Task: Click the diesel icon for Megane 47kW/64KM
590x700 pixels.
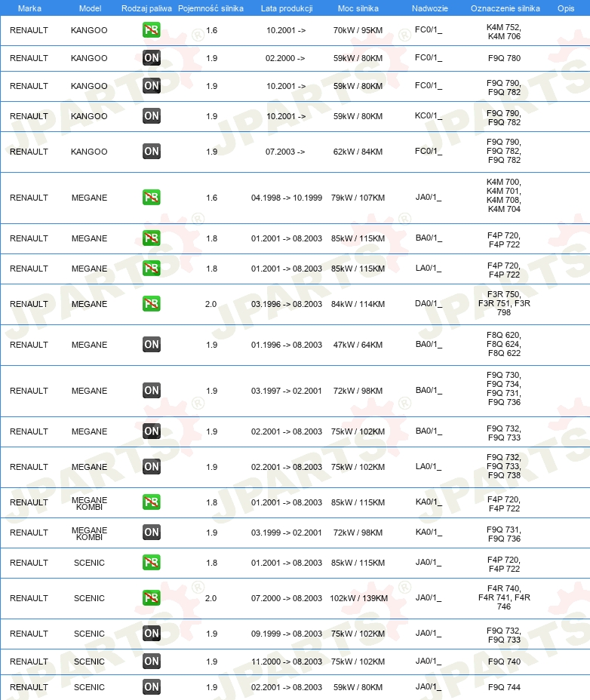Action: [152, 344]
